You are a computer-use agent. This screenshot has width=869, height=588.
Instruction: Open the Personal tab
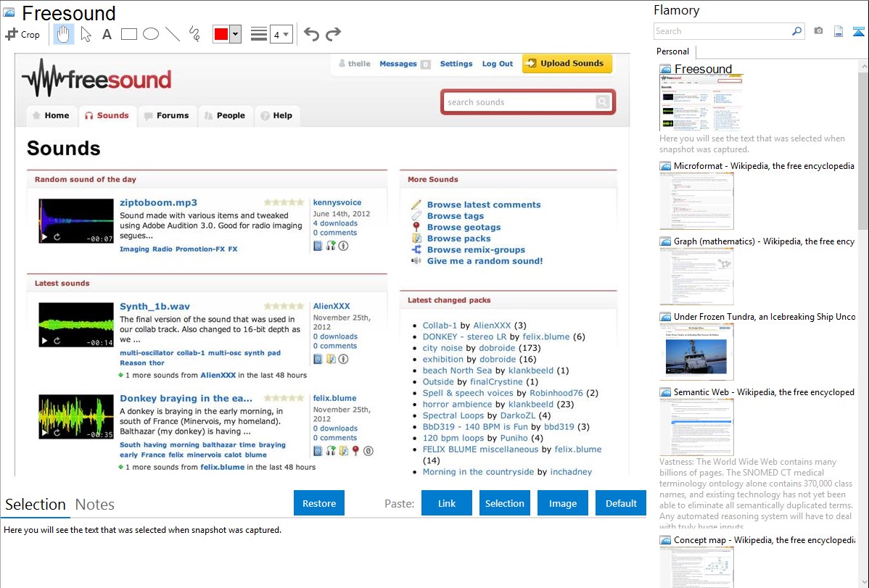tap(672, 51)
